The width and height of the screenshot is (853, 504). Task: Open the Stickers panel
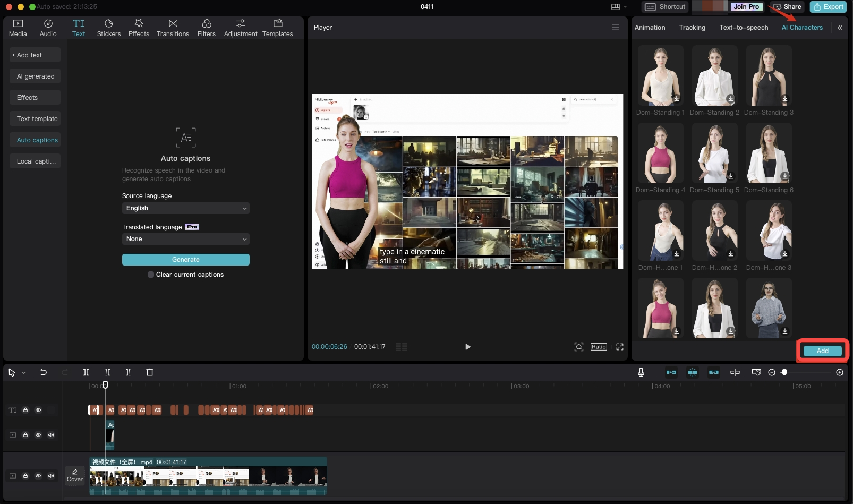(x=108, y=28)
